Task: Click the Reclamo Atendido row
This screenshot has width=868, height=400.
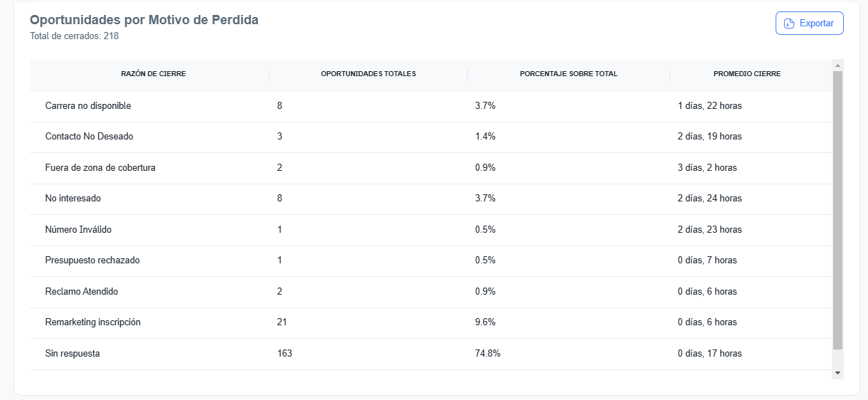Action: [82, 292]
